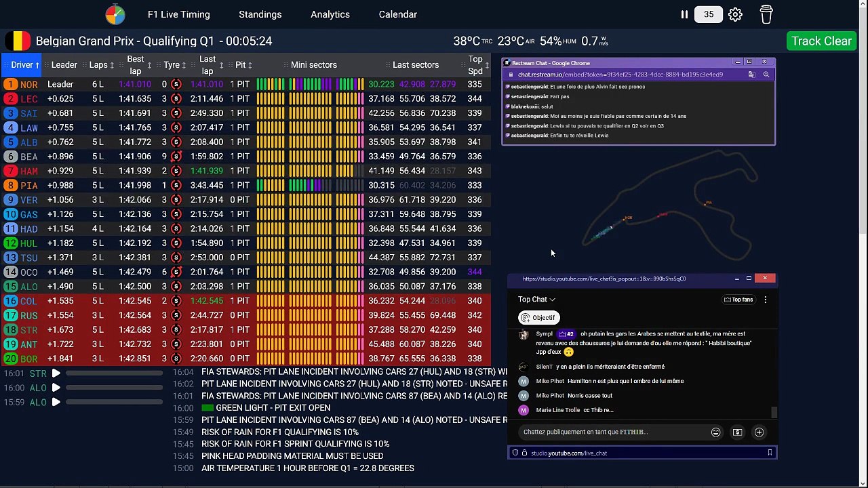This screenshot has height=488, width=868.
Task: Go to Standings page
Action: pos(260,14)
